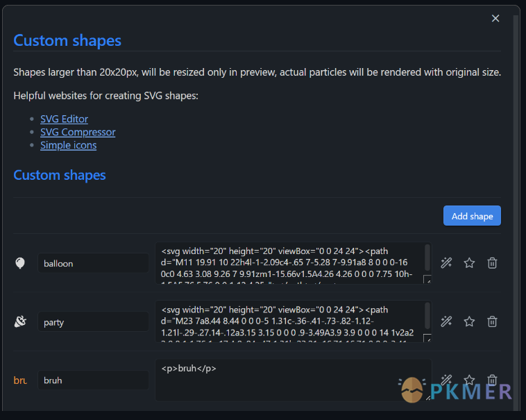
Task: Click the magic wand icon for balloon
Action: pyautogui.click(x=446, y=263)
